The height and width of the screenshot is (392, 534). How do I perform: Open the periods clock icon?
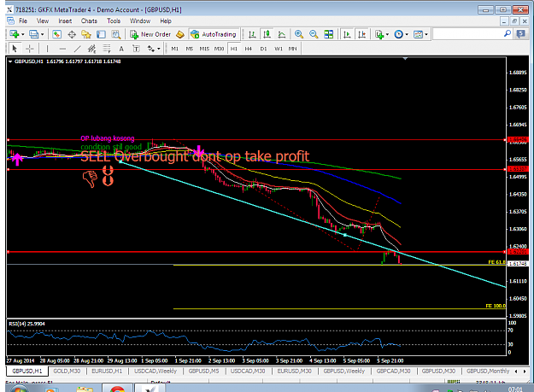tap(398, 34)
